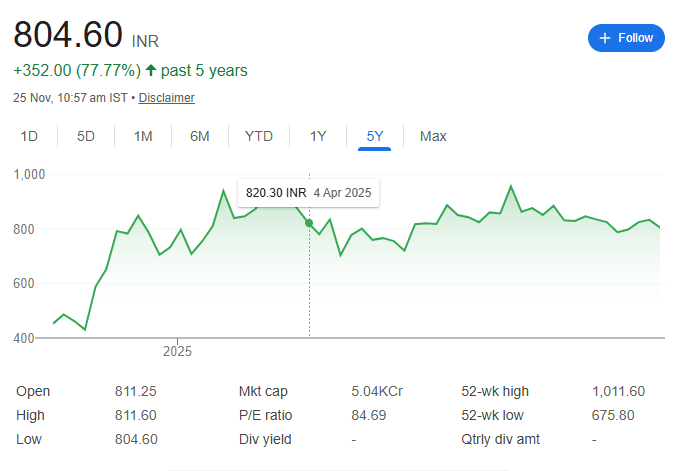Click the 2025 x-axis label
This screenshot has width=693, height=471.
click(177, 352)
